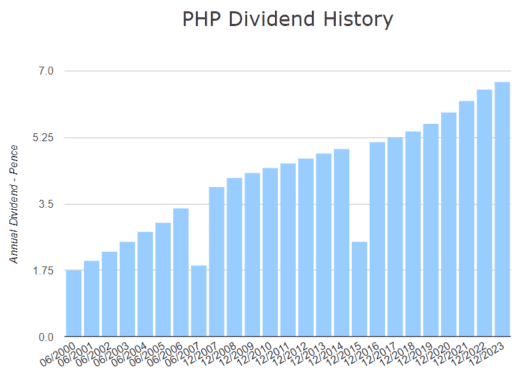Image resolution: width=531 pixels, height=373 pixels.
Task: Select the 12/2012 dividend bar
Action: (306, 247)
